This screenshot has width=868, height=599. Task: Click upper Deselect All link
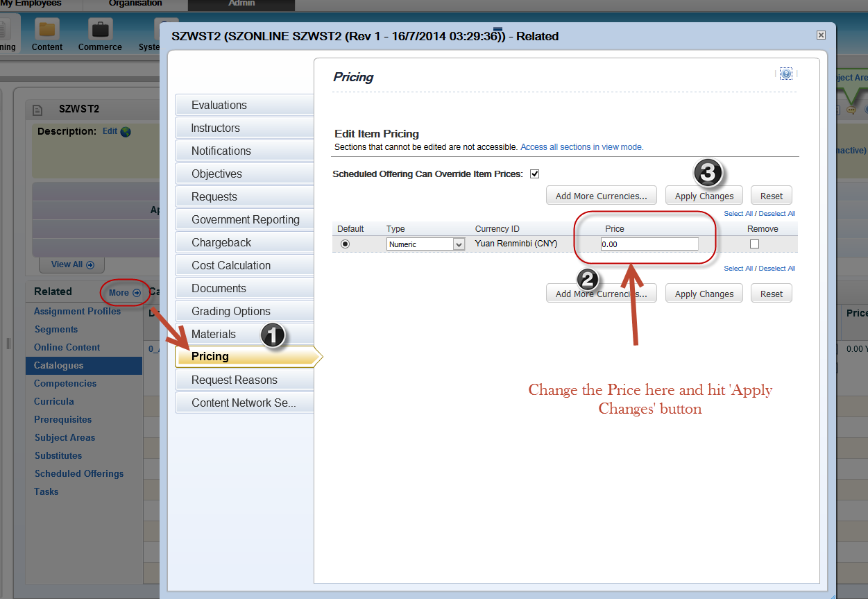[777, 214]
